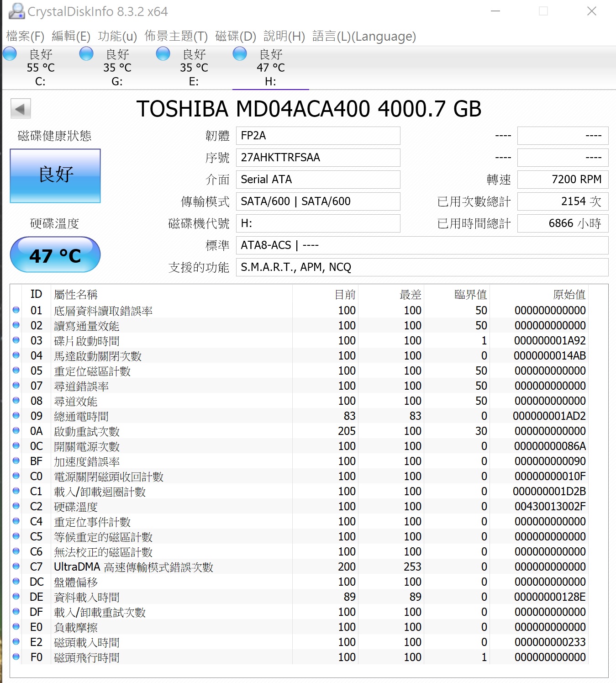This screenshot has width=616, height=683.
Task: Open the 說明(H) menu
Action: point(284,36)
